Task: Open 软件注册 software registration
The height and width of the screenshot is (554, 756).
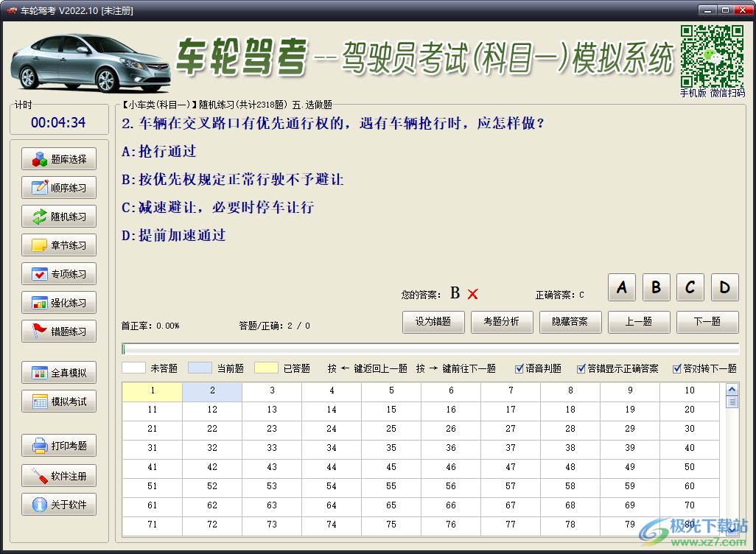Action: (x=59, y=476)
